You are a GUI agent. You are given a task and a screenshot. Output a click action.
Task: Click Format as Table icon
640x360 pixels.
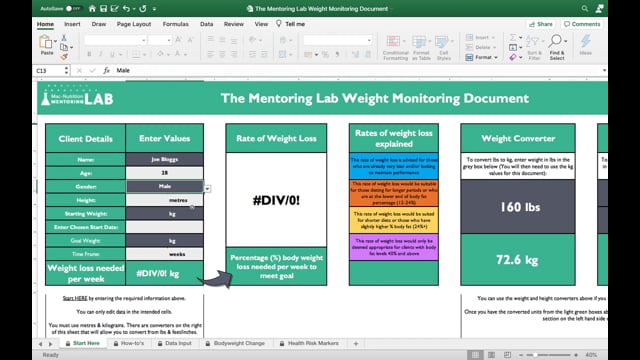(x=421, y=48)
